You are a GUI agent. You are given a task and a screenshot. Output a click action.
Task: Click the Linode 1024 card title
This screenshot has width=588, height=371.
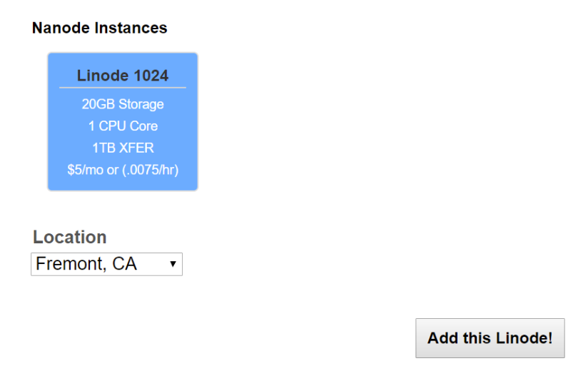pos(122,76)
